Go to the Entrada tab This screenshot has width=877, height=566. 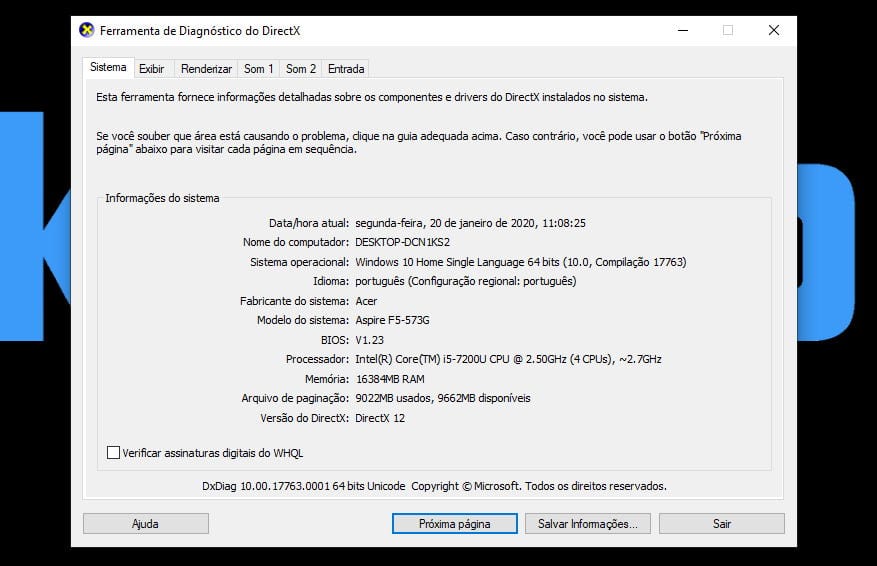pos(346,69)
